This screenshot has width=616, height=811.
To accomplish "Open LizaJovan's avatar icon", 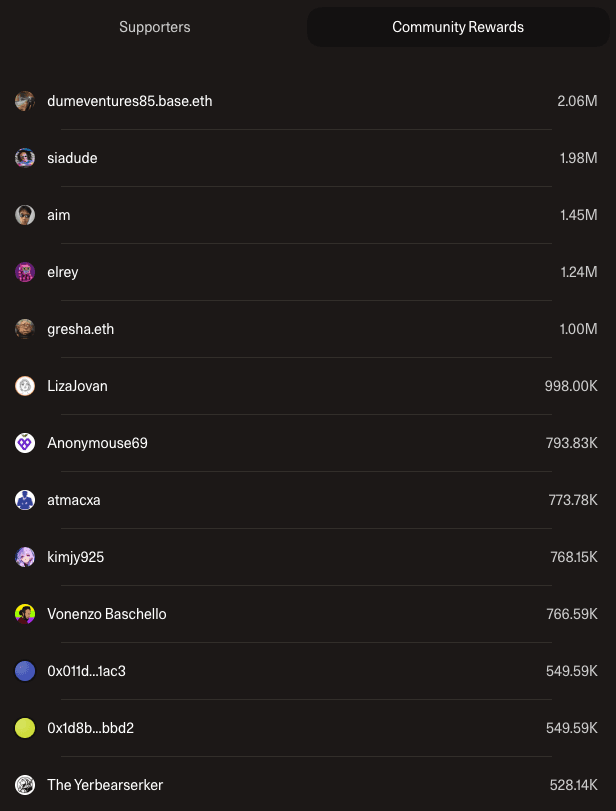I will pyautogui.click(x=25, y=386).
